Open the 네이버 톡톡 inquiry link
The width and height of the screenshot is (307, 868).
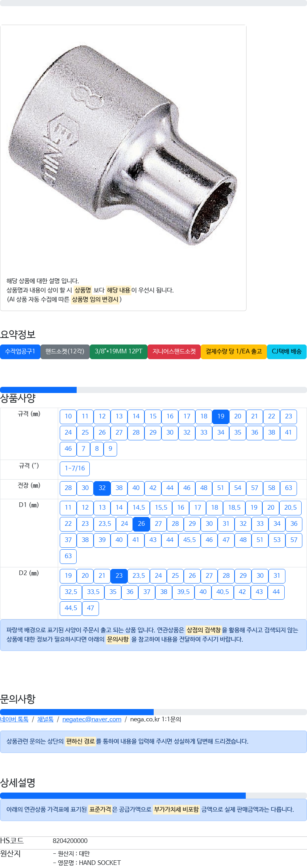[x=14, y=719]
